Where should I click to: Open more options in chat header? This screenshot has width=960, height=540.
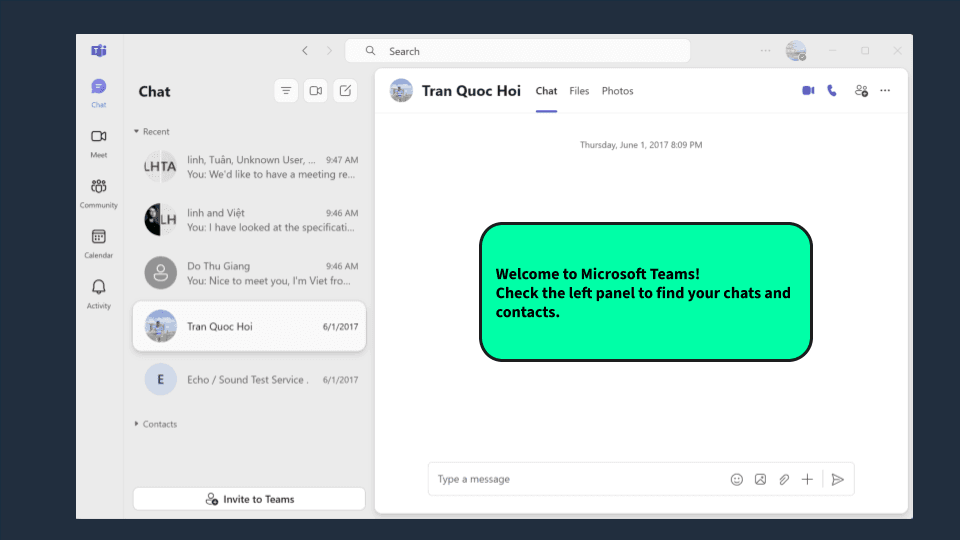pos(885,91)
